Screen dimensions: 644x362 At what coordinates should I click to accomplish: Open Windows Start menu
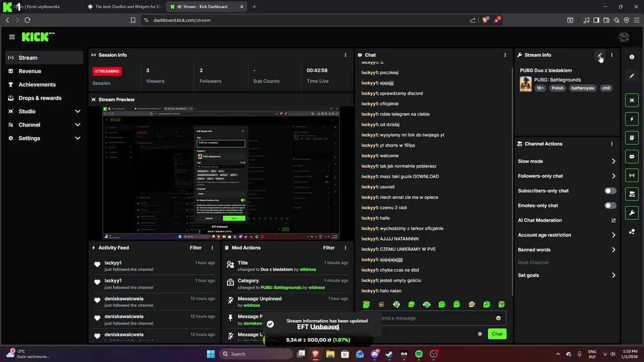(x=211, y=354)
